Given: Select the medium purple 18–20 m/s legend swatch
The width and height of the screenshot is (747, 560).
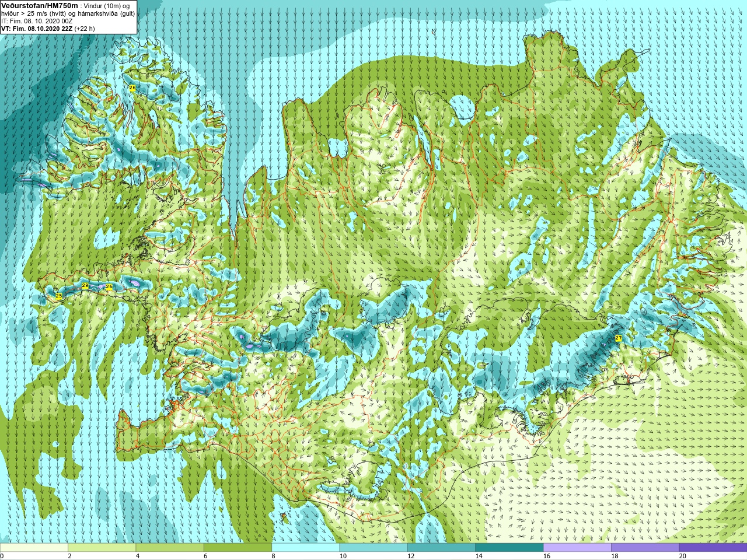Looking at the screenshot, I should (645, 548).
